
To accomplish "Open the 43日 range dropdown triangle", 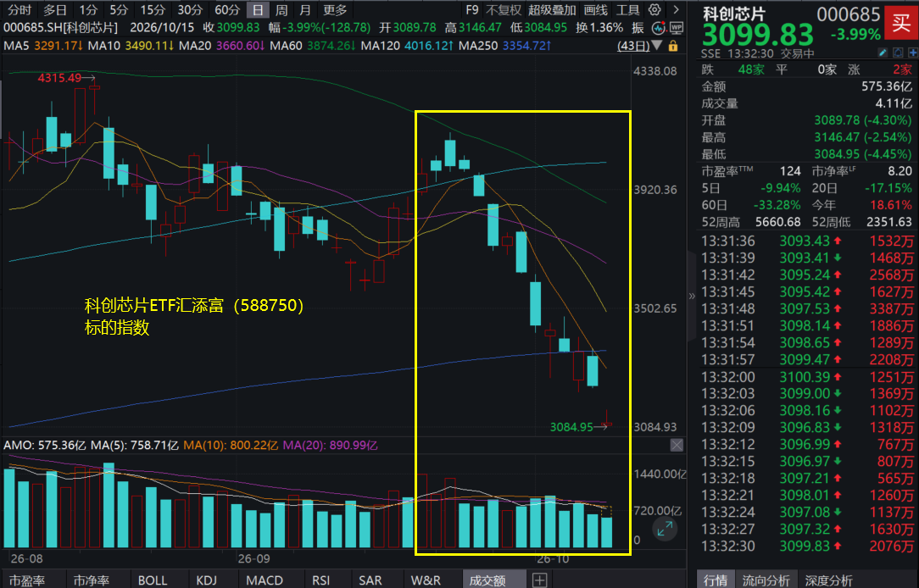I will click(656, 46).
